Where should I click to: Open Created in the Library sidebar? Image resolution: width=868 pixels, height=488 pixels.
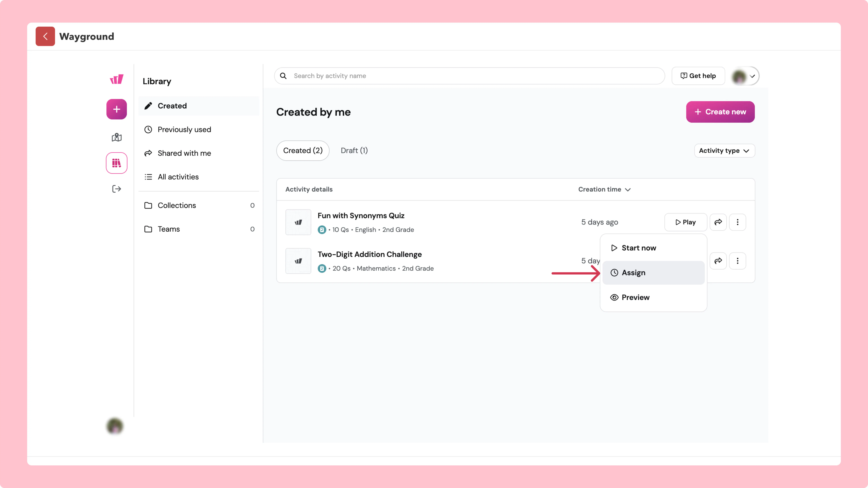[x=198, y=106]
